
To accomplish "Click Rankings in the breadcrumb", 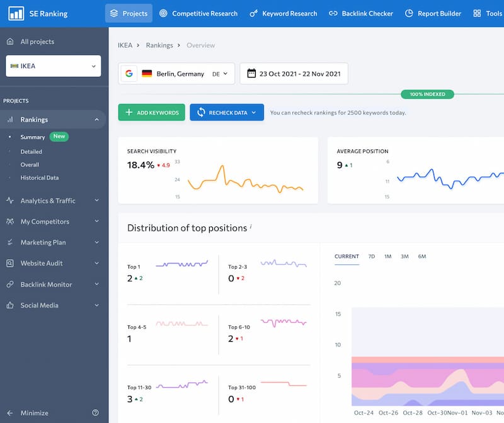I will coord(159,45).
